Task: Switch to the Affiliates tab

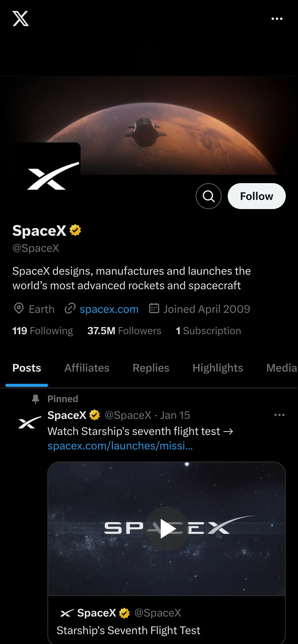Action: [87, 368]
